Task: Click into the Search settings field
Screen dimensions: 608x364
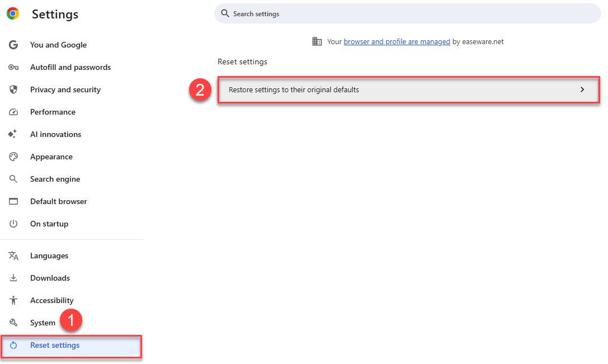Action: tap(408, 13)
